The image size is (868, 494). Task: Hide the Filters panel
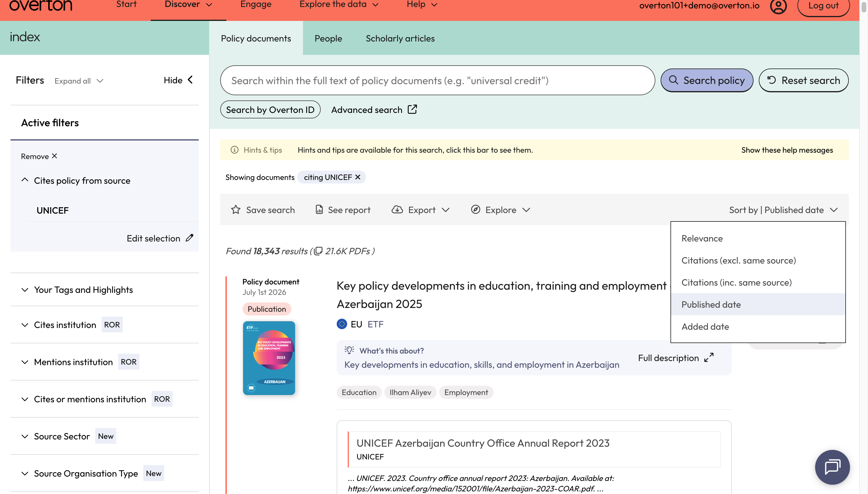(178, 80)
